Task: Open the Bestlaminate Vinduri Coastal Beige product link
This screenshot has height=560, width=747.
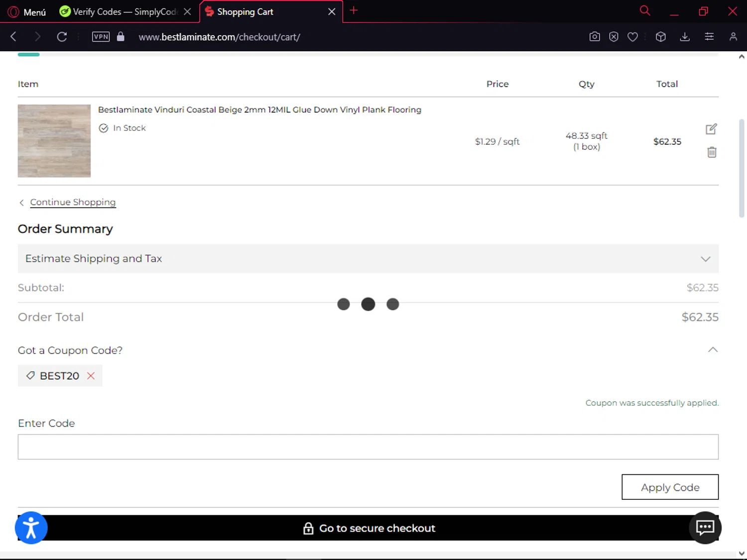Action: tap(259, 110)
